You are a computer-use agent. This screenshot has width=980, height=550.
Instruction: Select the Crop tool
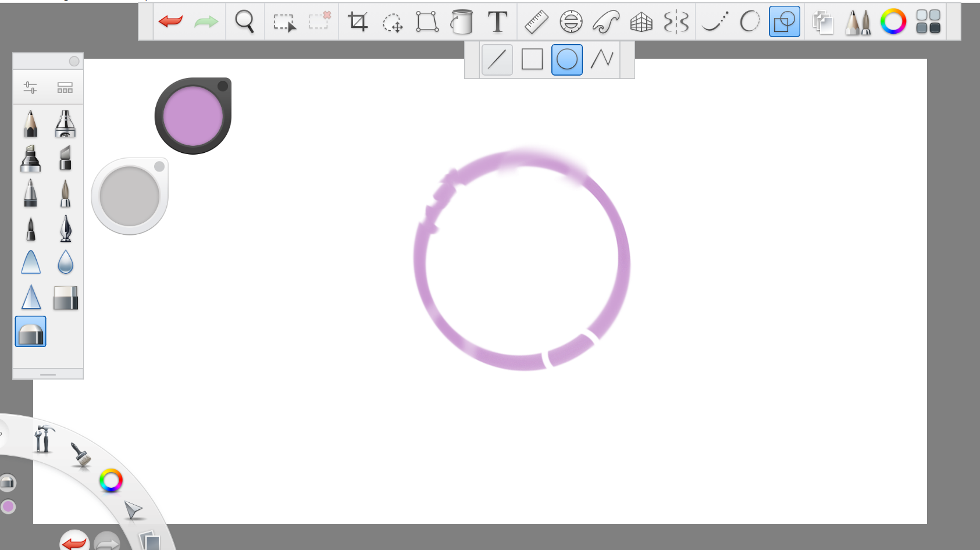coord(358,22)
